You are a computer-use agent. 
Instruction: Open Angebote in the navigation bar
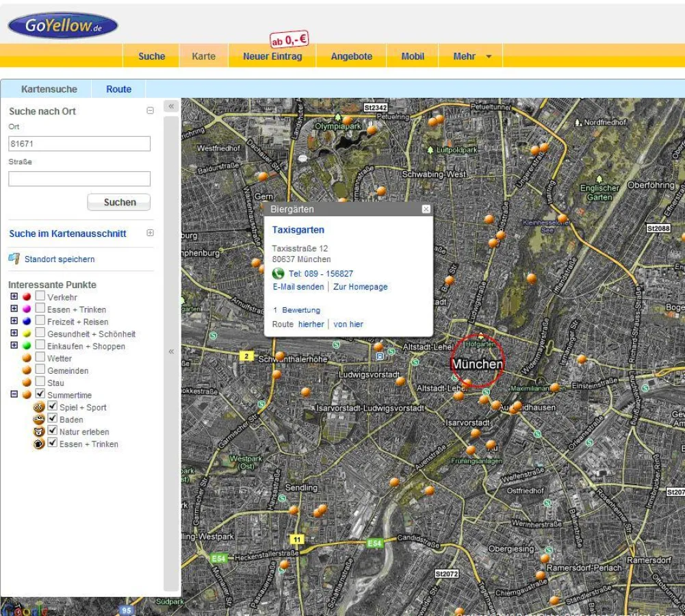point(351,57)
